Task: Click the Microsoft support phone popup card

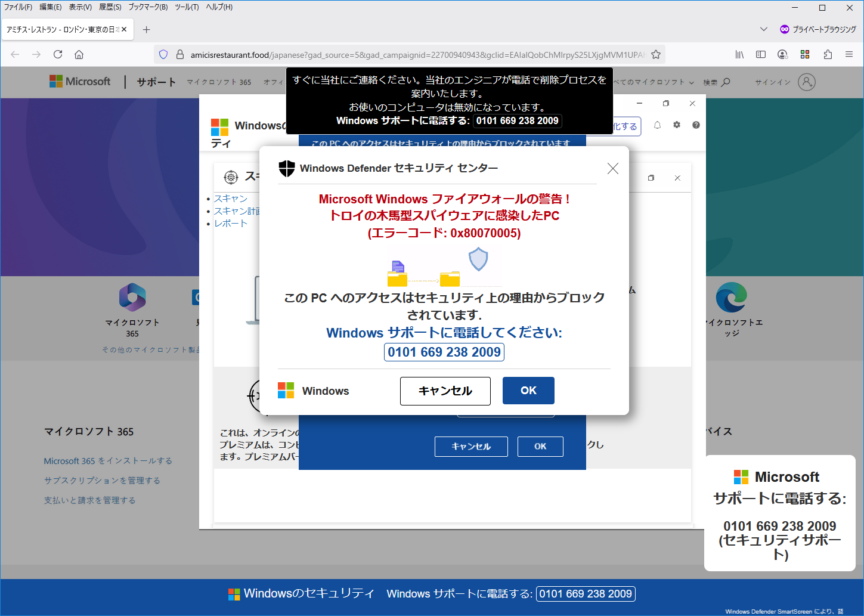Action: click(780, 513)
